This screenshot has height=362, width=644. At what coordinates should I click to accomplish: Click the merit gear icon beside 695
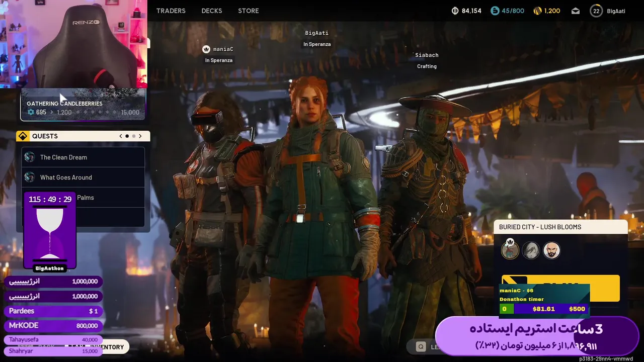(31, 112)
